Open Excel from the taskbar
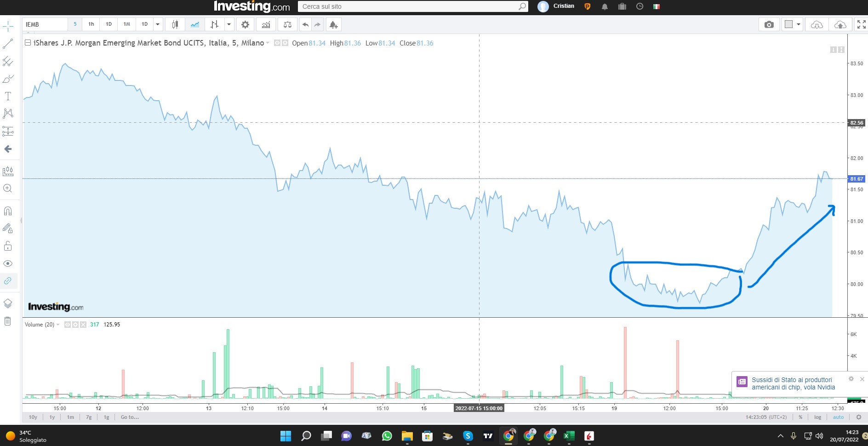The image size is (868, 446). (569, 436)
